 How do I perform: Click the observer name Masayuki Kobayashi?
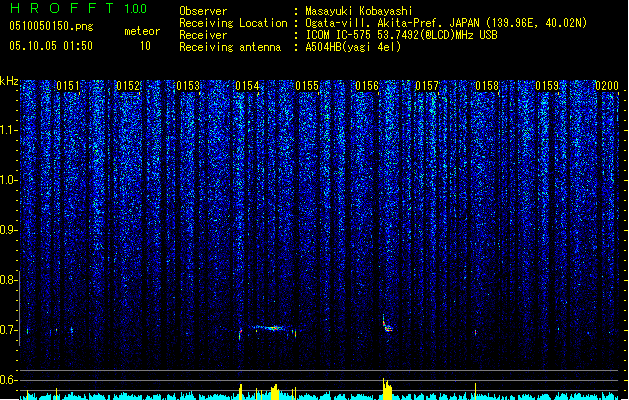point(359,11)
